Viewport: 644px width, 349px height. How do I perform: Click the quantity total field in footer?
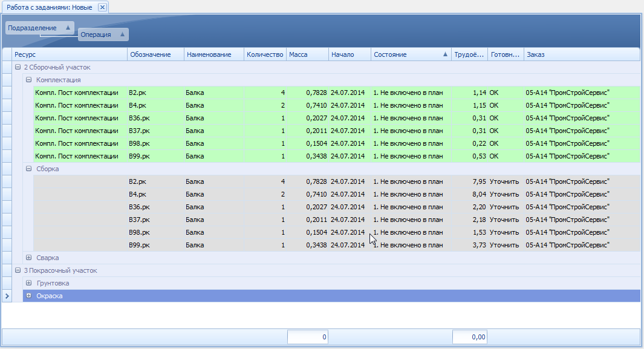307,337
